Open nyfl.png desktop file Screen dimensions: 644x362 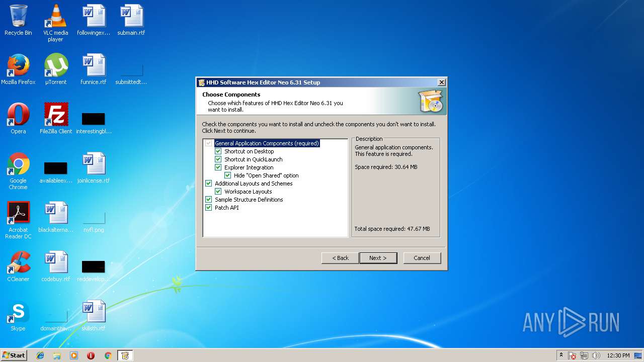(94, 221)
